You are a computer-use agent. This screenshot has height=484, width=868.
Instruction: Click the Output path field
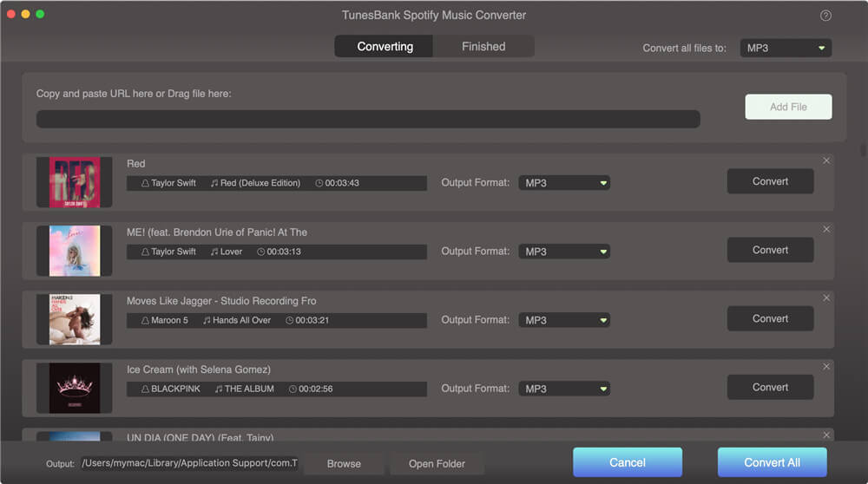(190, 463)
